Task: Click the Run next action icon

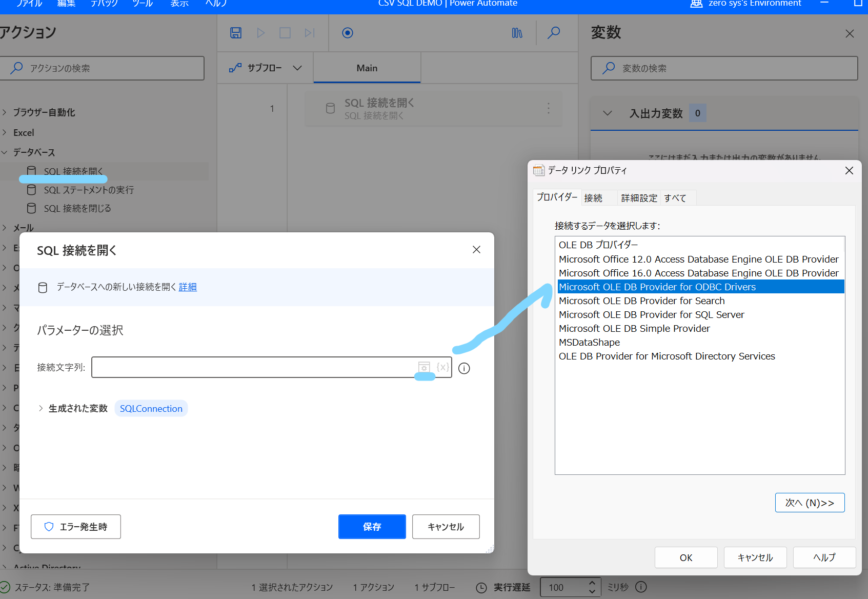Action: 309,33
